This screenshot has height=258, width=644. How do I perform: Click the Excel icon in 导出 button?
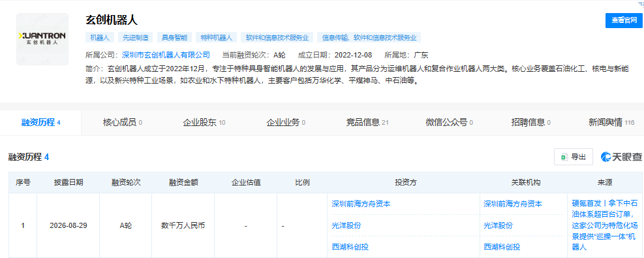tap(565, 157)
